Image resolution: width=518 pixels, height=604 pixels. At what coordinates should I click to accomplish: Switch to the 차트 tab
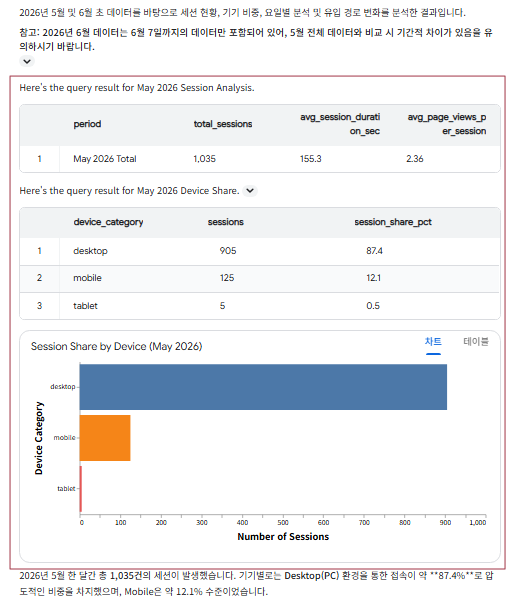[433, 342]
